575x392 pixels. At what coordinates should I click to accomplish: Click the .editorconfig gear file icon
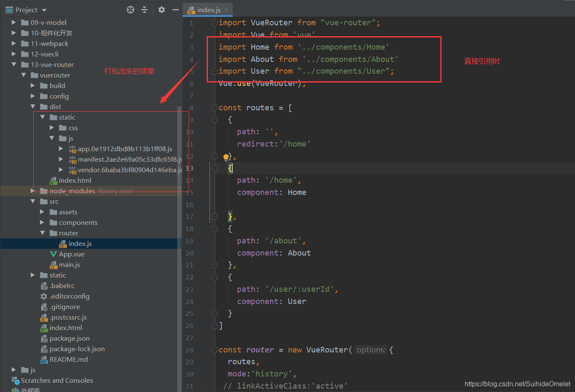point(44,296)
